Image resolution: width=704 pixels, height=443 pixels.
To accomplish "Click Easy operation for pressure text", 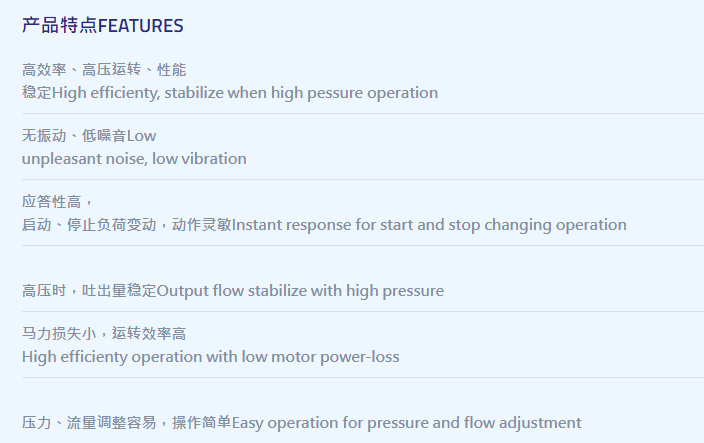I will pos(330,423).
